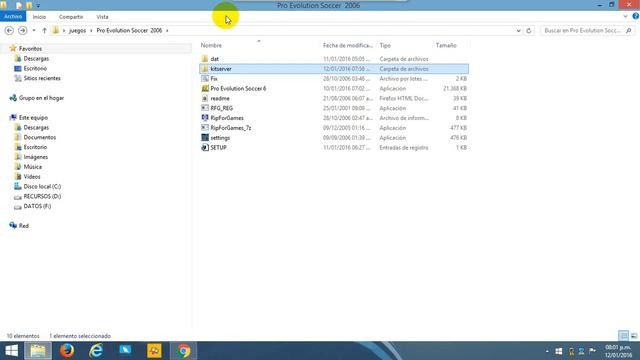
Task: Switch to the Vista ribbon tab
Action: tap(102, 17)
